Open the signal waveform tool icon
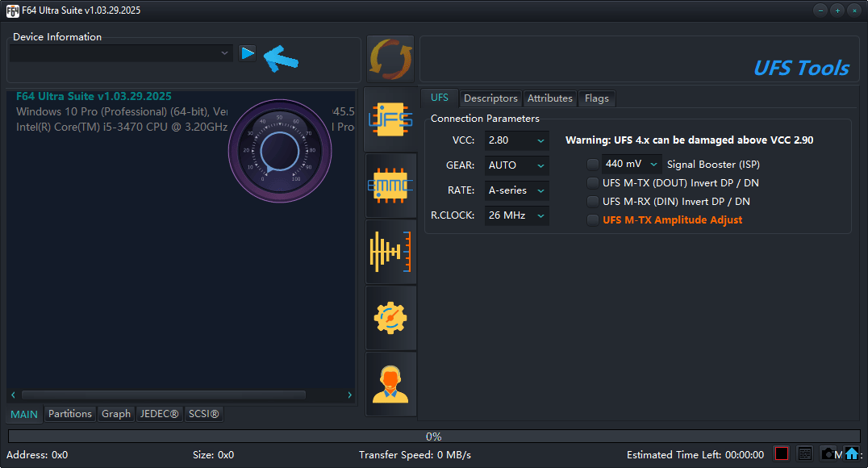The image size is (868, 468). click(x=390, y=252)
